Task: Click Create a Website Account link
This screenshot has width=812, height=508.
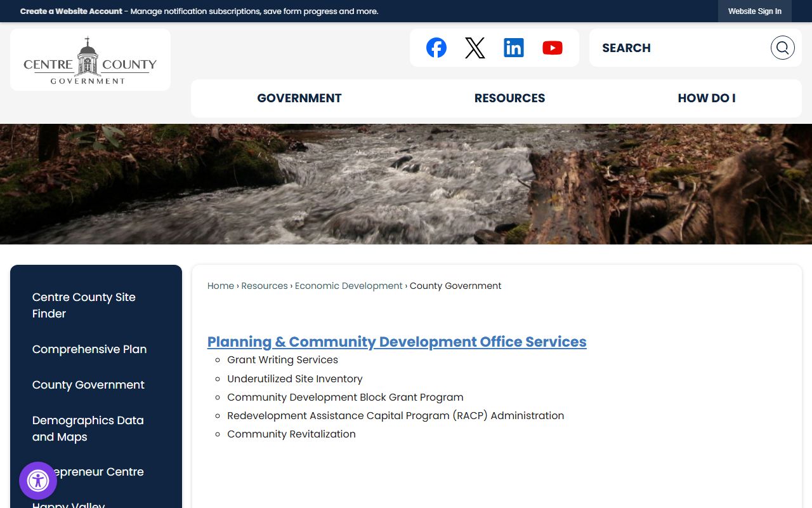Action: tap(71, 11)
